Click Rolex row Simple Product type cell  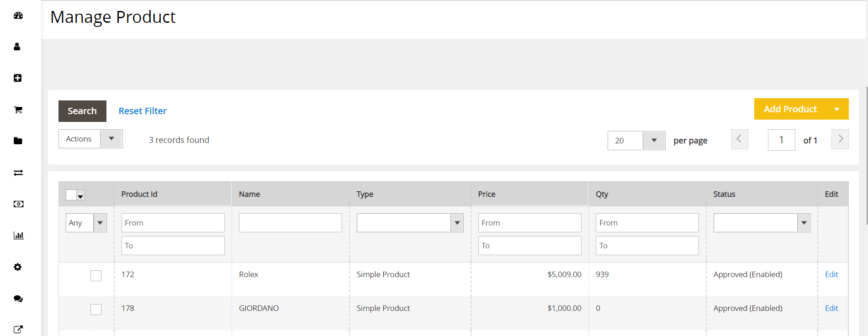[383, 274]
